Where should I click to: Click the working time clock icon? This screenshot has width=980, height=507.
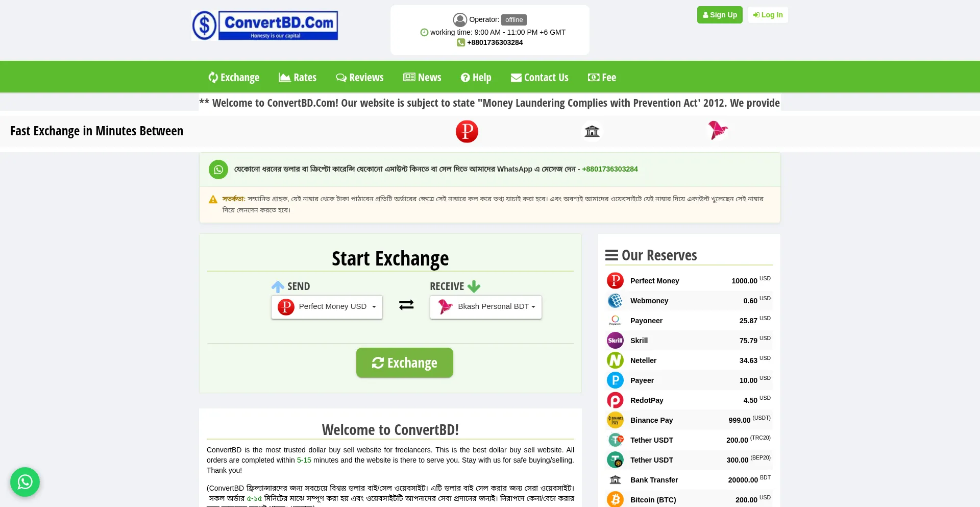(424, 32)
